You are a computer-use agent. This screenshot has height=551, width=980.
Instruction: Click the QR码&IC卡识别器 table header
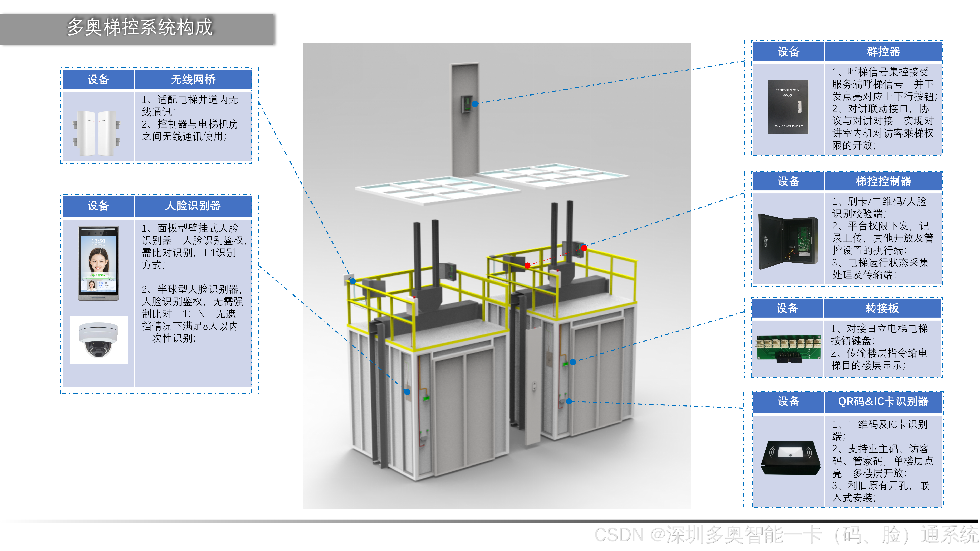click(x=883, y=401)
